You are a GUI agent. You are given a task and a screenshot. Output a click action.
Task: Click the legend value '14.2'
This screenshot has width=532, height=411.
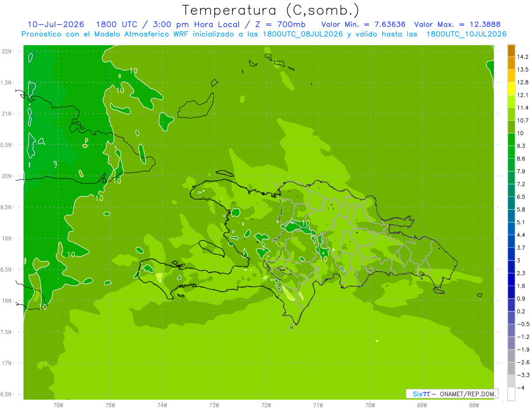[x=523, y=57]
